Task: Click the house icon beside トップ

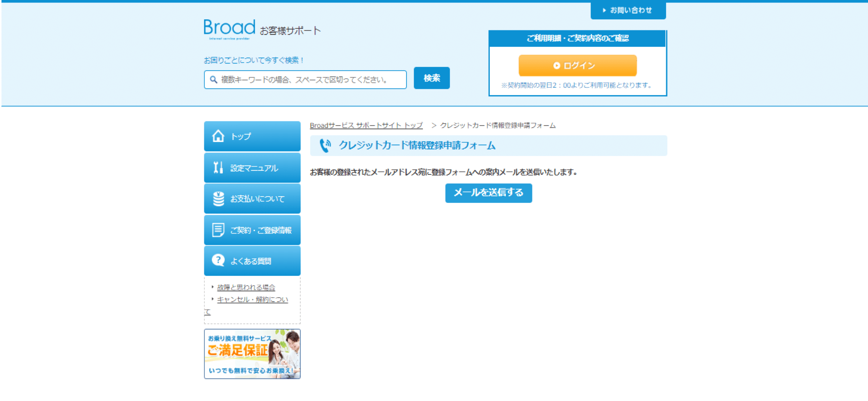Action: [x=218, y=136]
